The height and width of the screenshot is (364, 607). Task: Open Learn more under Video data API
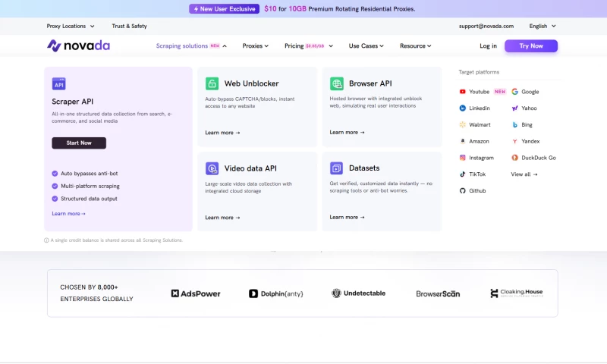[x=222, y=218]
